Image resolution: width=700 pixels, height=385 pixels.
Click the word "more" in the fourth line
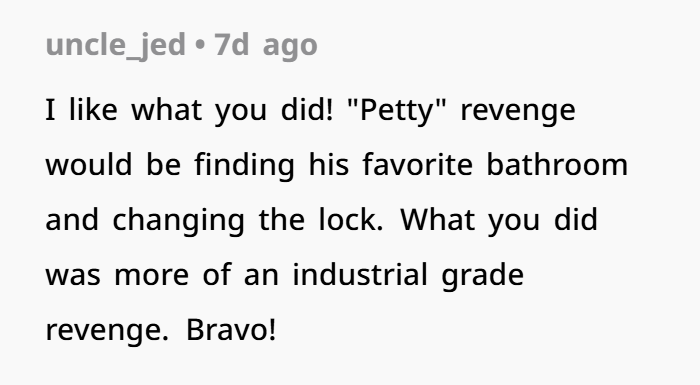(151, 275)
